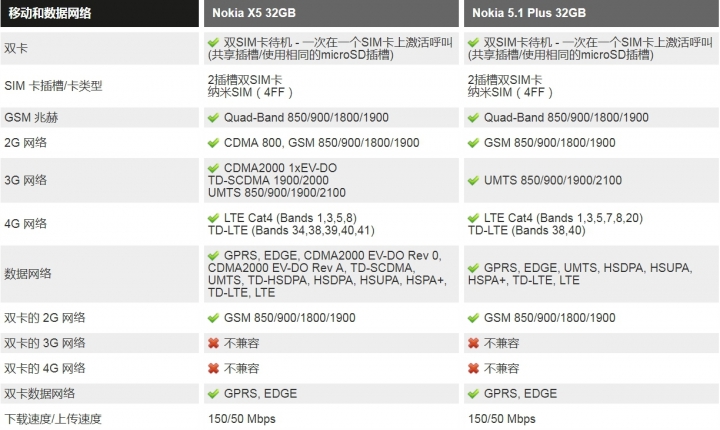Click the GSM 兆赫 row label

click(x=31, y=118)
